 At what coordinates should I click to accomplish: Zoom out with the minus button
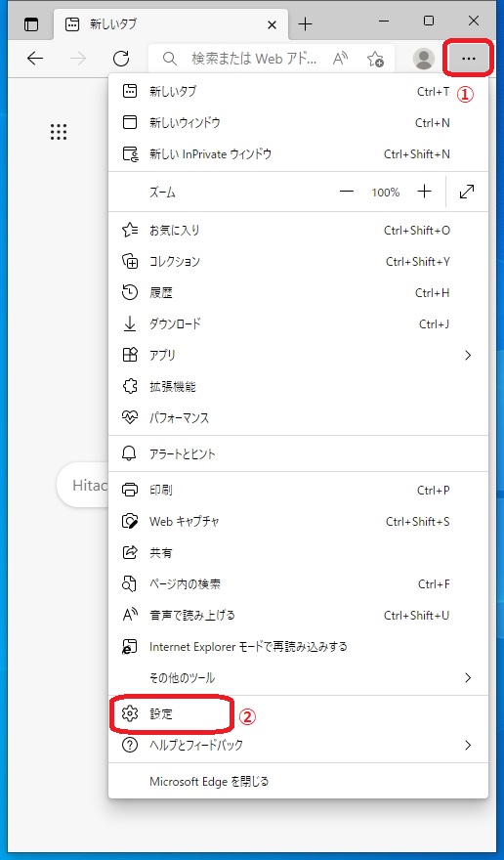click(347, 192)
